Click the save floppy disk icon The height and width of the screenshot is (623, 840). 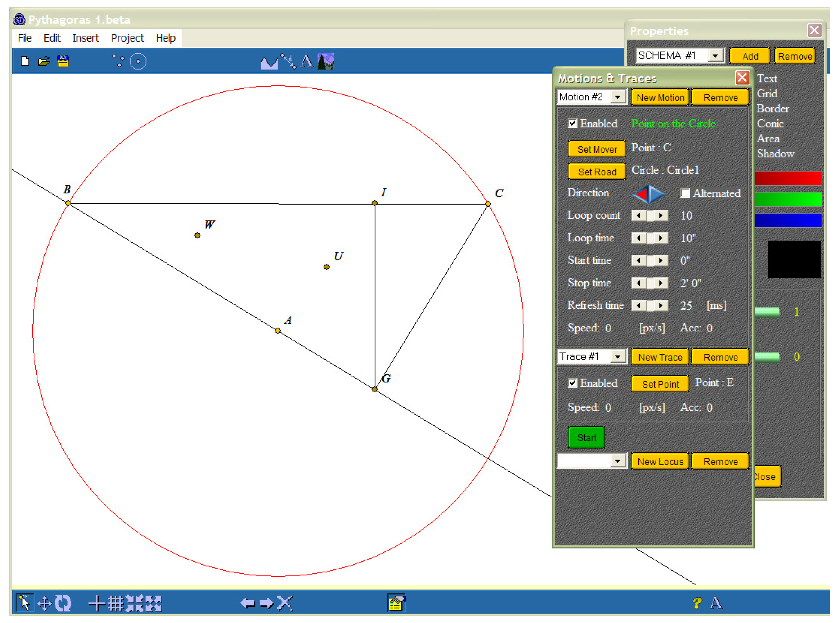click(x=63, y=61)
